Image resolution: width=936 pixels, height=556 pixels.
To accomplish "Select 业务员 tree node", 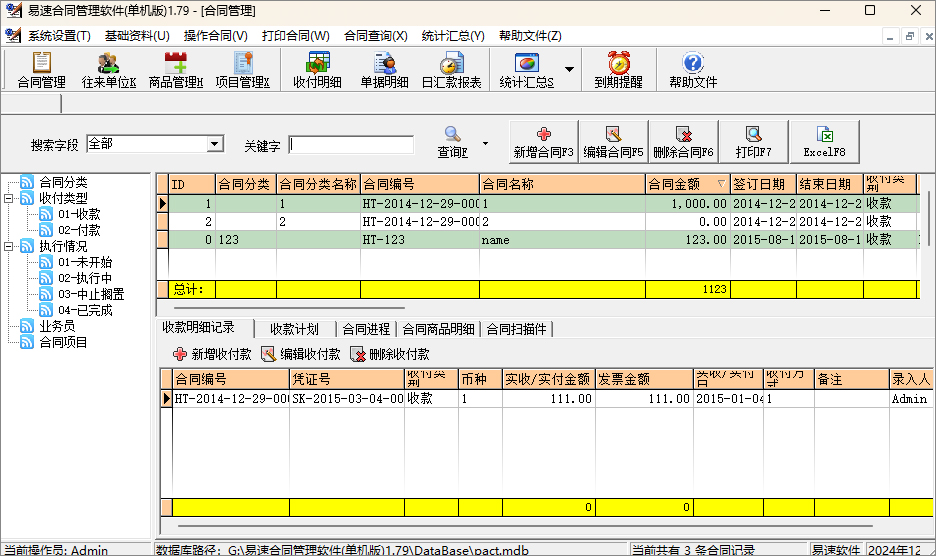I will (x=57, y=326).
